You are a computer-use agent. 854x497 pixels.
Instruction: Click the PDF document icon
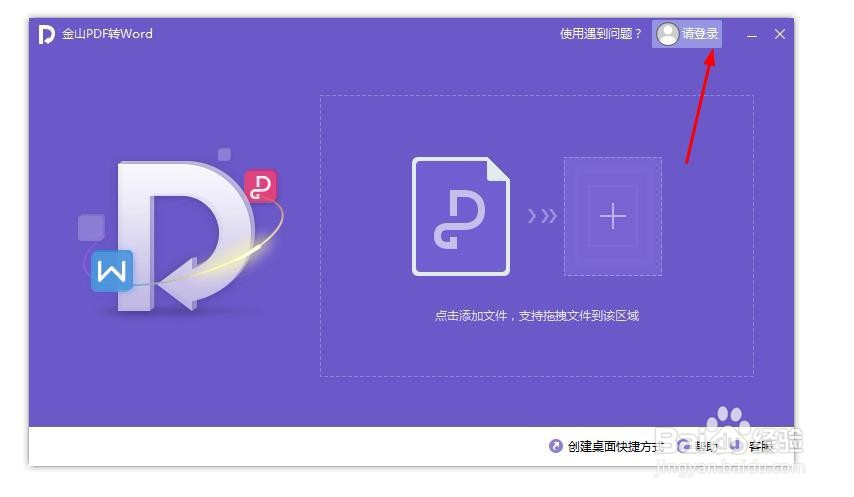click(x=461, y=216)
